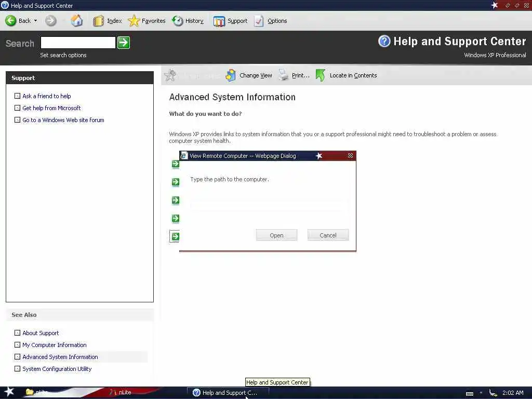Click the Print printer icon
This screenshot has width=532, height=399.
(283, 75)
